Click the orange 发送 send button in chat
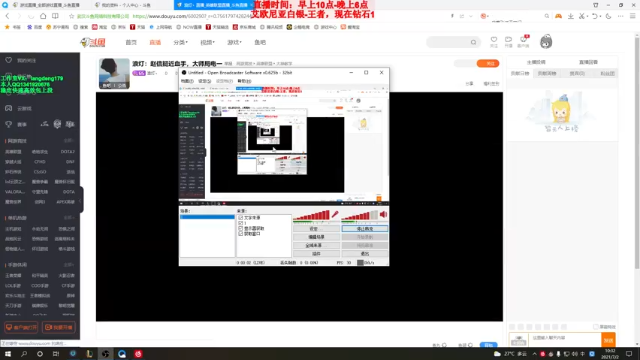Screen dimensions: 640x360 point(608,340)
